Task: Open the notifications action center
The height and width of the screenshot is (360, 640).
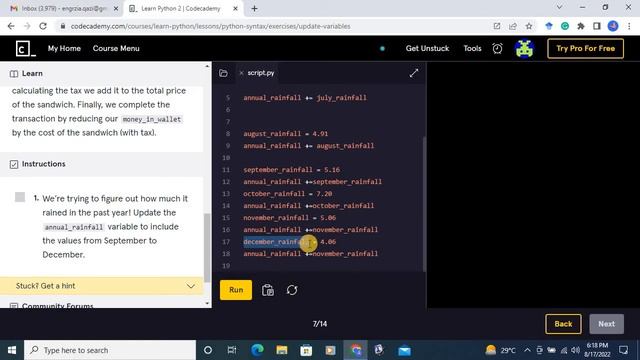Action: 623,350
